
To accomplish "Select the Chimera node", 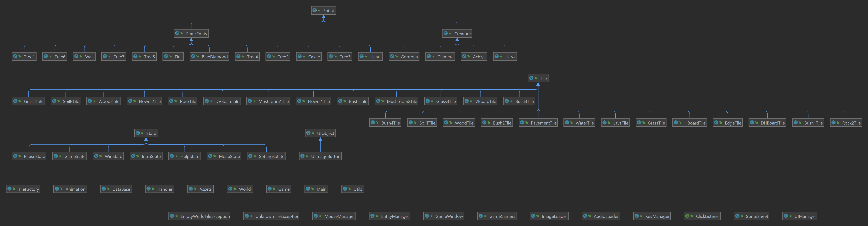I will click(x=440, y=56).
